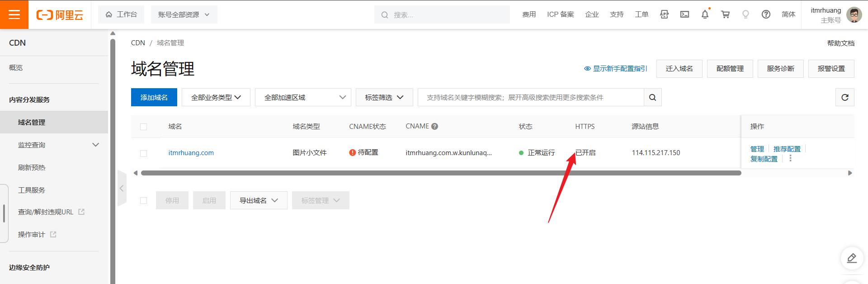This screenshot has height=284, width=868.
Task: Click the 服务诊断 button
Action: point(781,69)
